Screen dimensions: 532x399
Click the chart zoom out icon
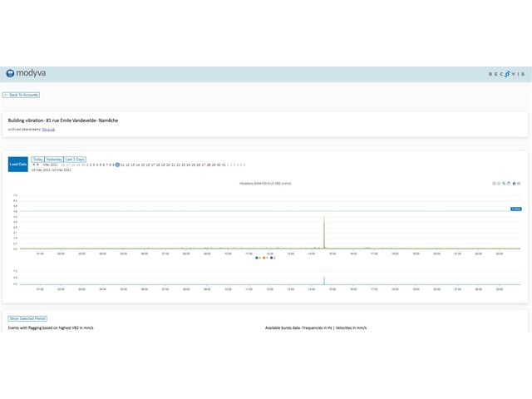click(x=499, y=184)
